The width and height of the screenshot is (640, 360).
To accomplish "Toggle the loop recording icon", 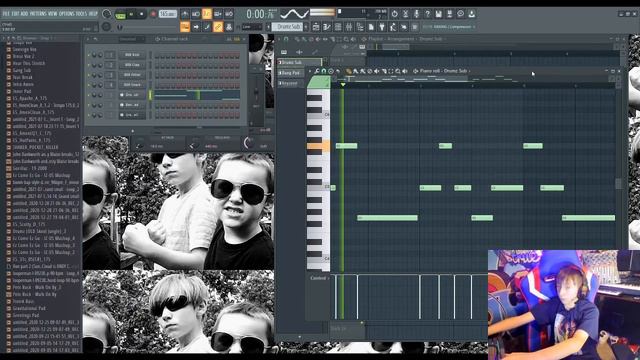I will pos(229,13).
